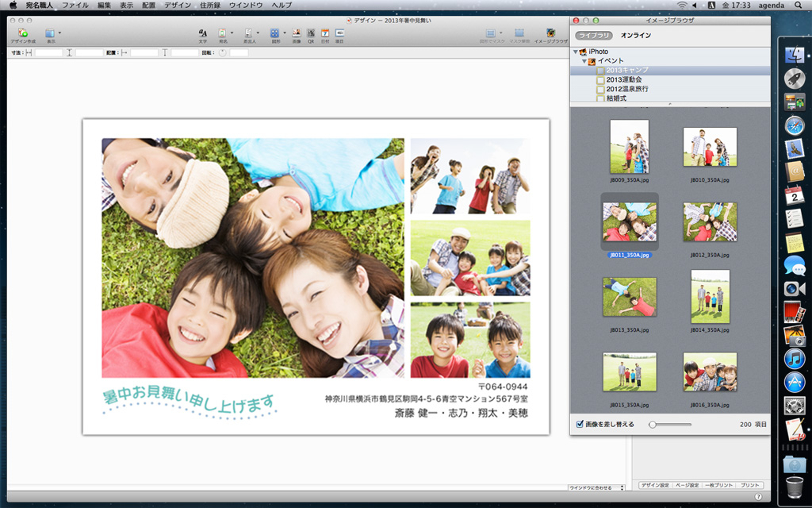Screen dimensions: 812x508
Task: Click the 表示 view icon in toolbar
Action: pyautogui.click(x=50, y=33)
